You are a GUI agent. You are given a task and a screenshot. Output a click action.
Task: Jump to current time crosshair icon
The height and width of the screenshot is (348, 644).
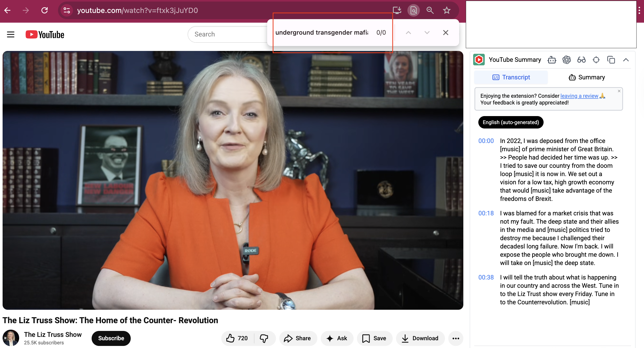click(596, 60)
